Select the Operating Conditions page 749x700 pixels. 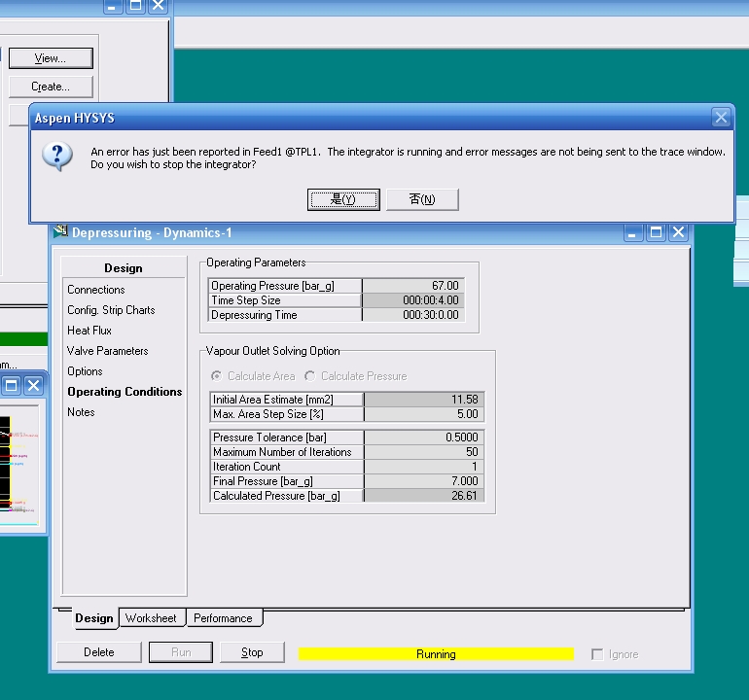click(125, 392)
